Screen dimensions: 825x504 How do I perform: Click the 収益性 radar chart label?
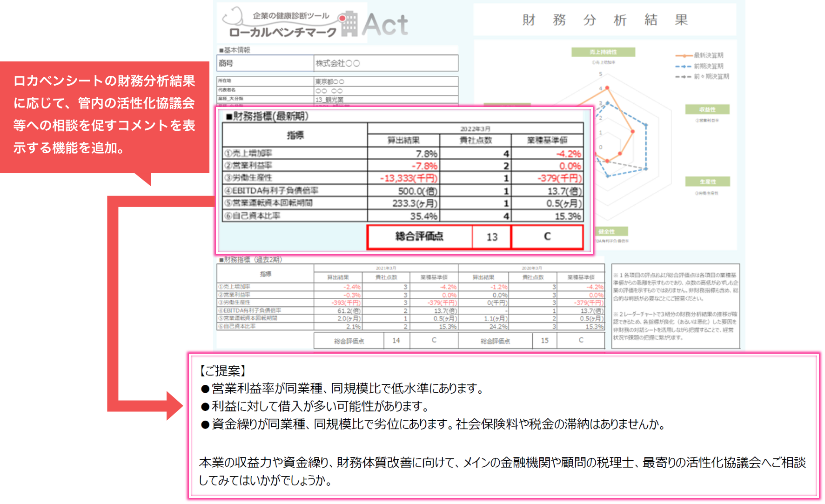(707, 109)
